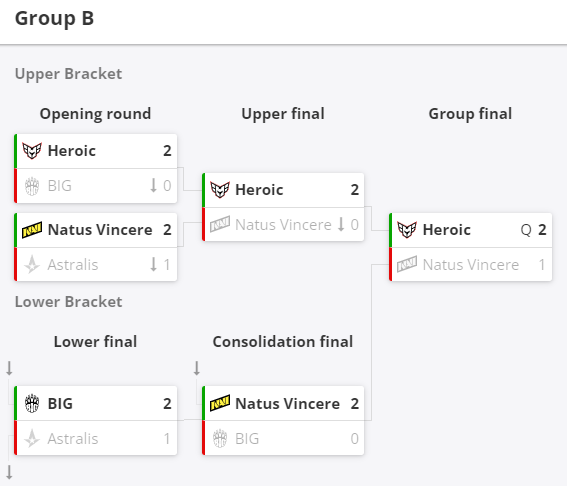Click the Heroic logo in the upper final
This screenshot has height=486, width=567.
[x=220, y=189]
